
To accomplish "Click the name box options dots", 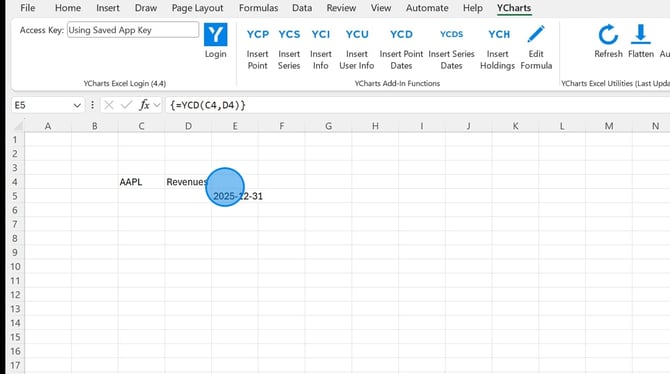I will click(92, 105).
